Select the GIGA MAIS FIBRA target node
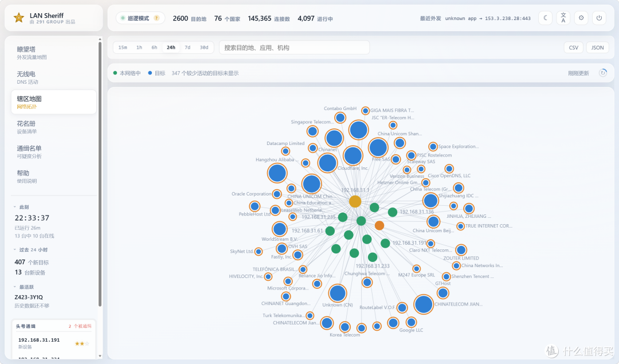619x364 pixels. coord(366,111)
